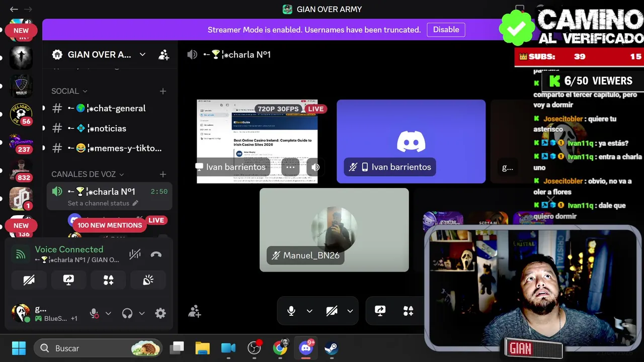Open the dp server icon with 1 badge
The width and height of the screenshot is (644, 362).
pyautogui.click(x=21, y=199)
